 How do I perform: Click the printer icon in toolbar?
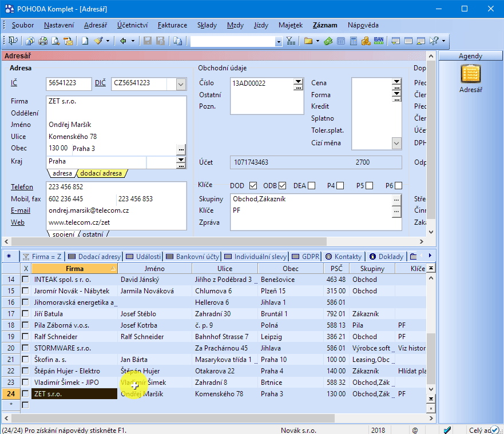43,41
